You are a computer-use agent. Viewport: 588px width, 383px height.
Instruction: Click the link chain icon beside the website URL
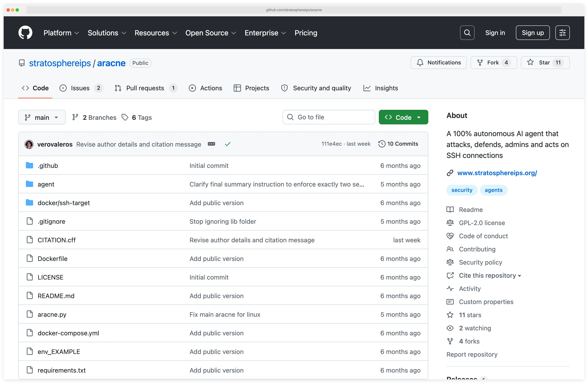coord(450,173)
